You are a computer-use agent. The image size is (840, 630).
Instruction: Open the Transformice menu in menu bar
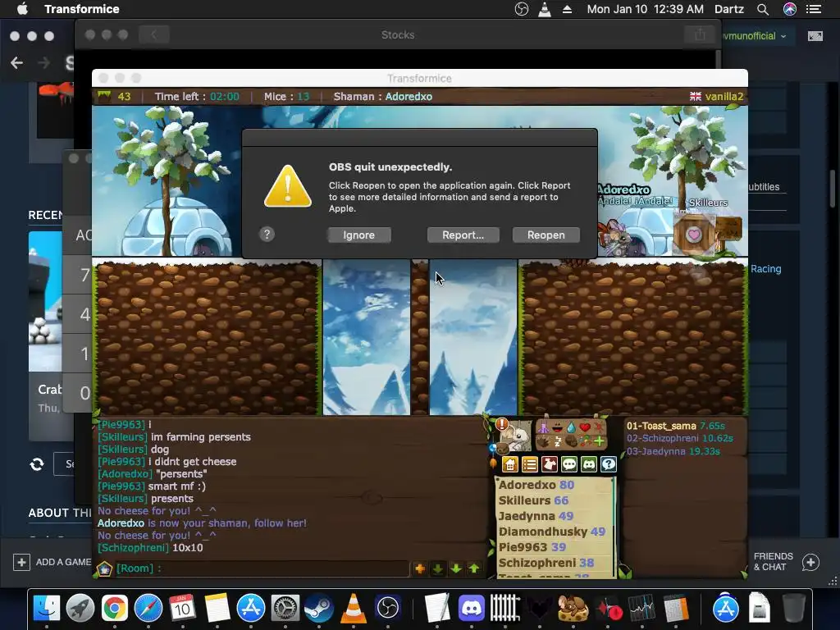(x=81, y=9)
